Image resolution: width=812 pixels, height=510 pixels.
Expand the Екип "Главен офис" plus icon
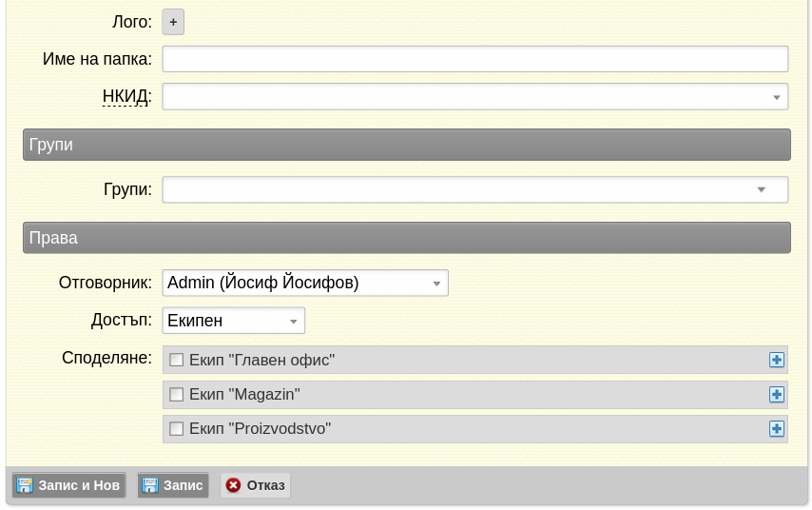pyautogui.click(x=777, y=360)
